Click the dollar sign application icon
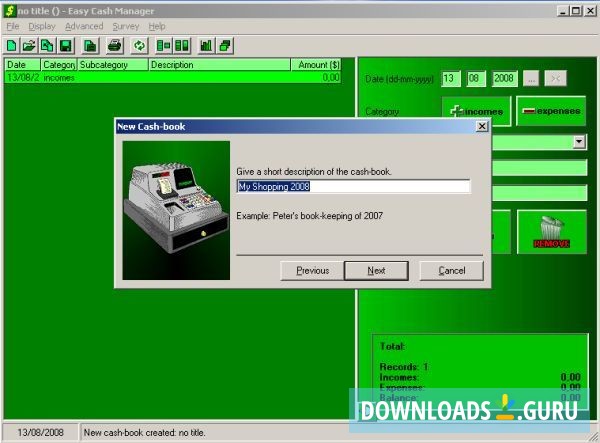600x443 pixels. coord(10,11)
